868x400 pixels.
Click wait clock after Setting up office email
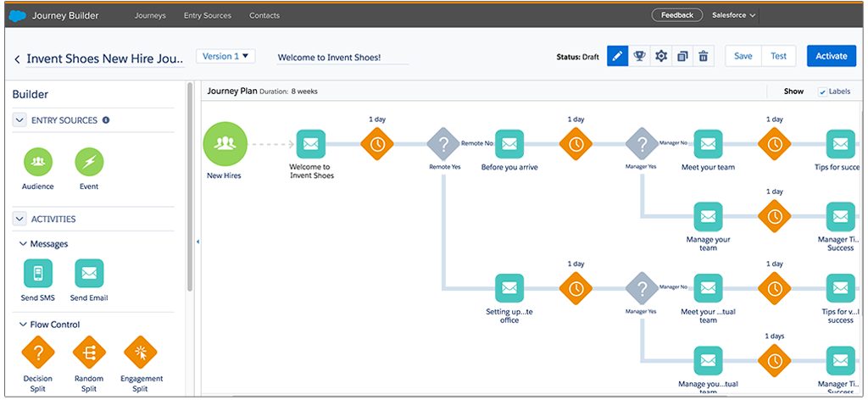(x=576, y=289)
